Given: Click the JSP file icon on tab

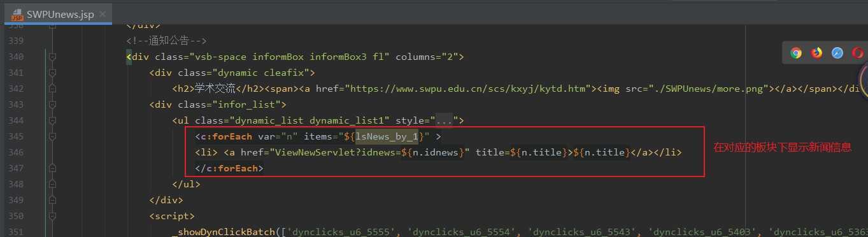Looking at the screenshot, I should pos(17,14).
